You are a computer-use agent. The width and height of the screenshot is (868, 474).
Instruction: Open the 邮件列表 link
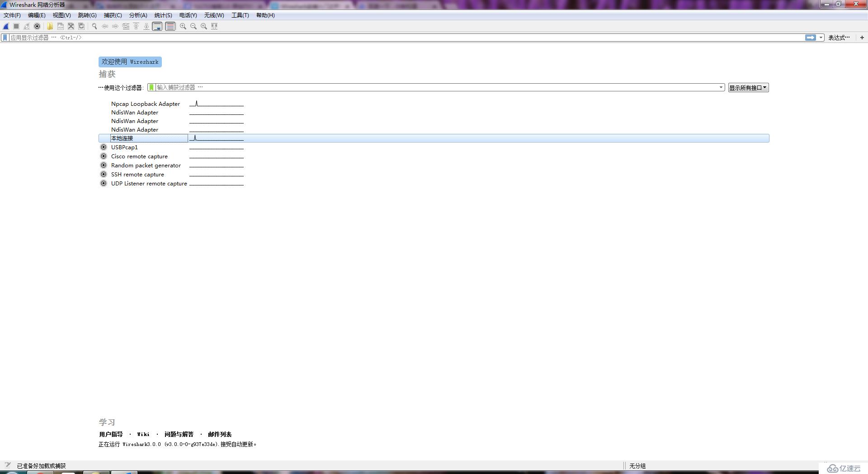click(x=220, y=434)
